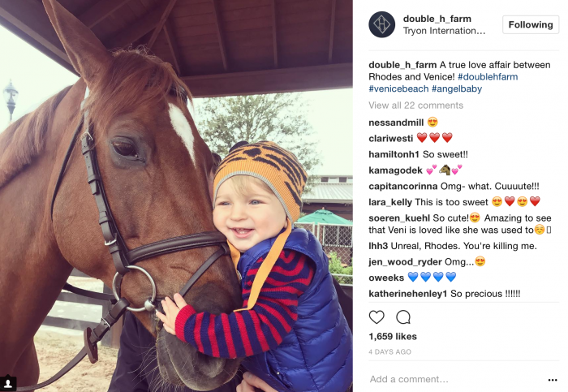Image resolution: width=568 pixels, height=392 pixels.
Task: Open the #doublehfarm hashtag
Action: pyautogui.click(x=488, y=77)
